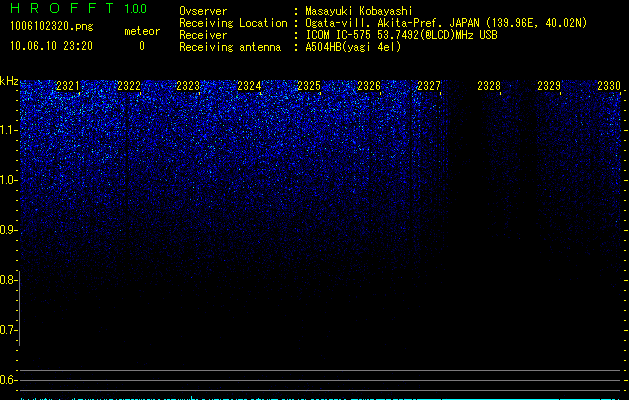
Task: Select the file name 1006102320.png
Action: tap(52, 26)
